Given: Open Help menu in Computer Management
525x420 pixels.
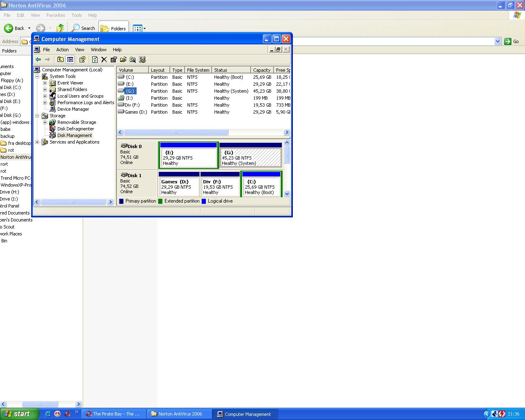Looking at the screenshot, I should [x=117, y=50].
